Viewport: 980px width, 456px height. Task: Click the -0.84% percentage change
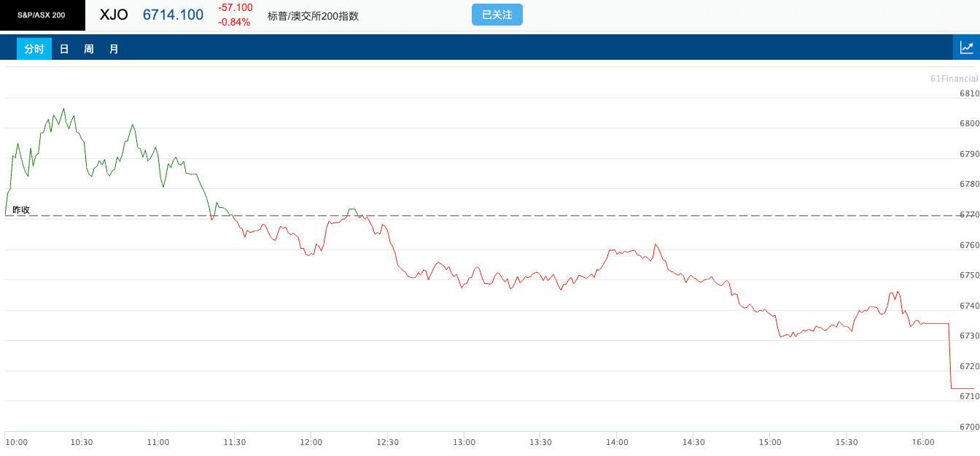(x=233, y=22)
